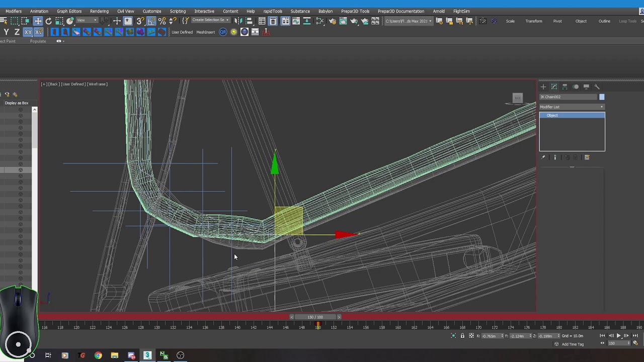
Task: Open the Utilities wrench panel
Action: pyautogui.click(x=597, y=86)
